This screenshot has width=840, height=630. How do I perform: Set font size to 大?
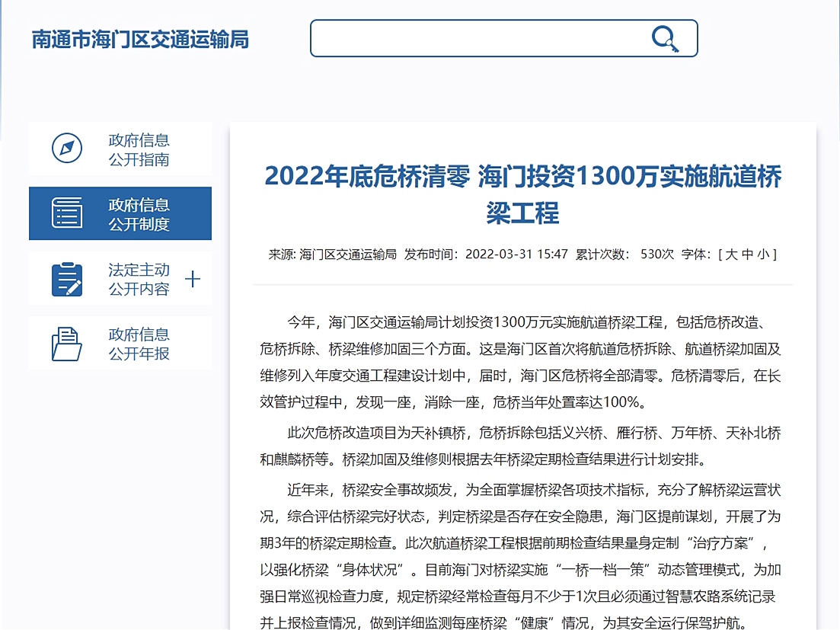pos(731,254)
